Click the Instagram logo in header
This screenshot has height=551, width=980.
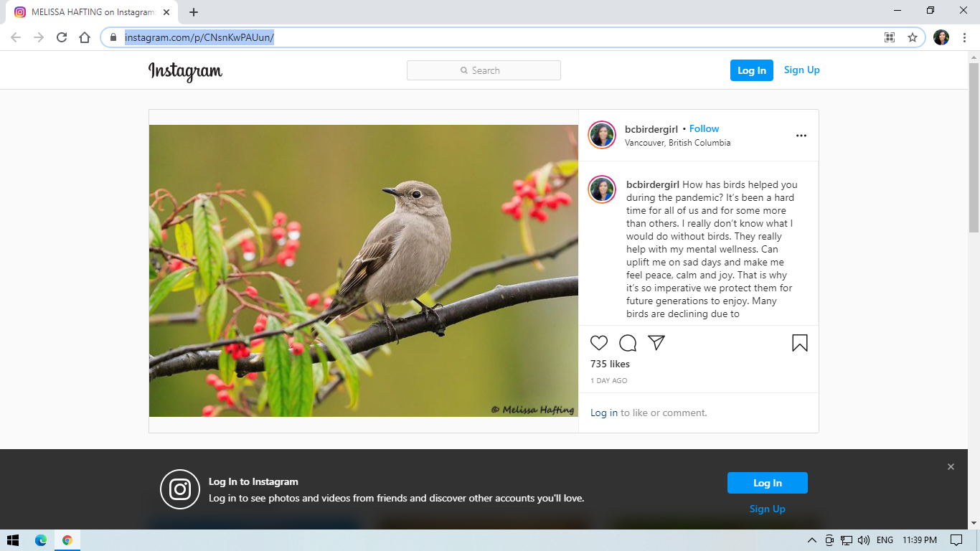[x=185, y=71]
